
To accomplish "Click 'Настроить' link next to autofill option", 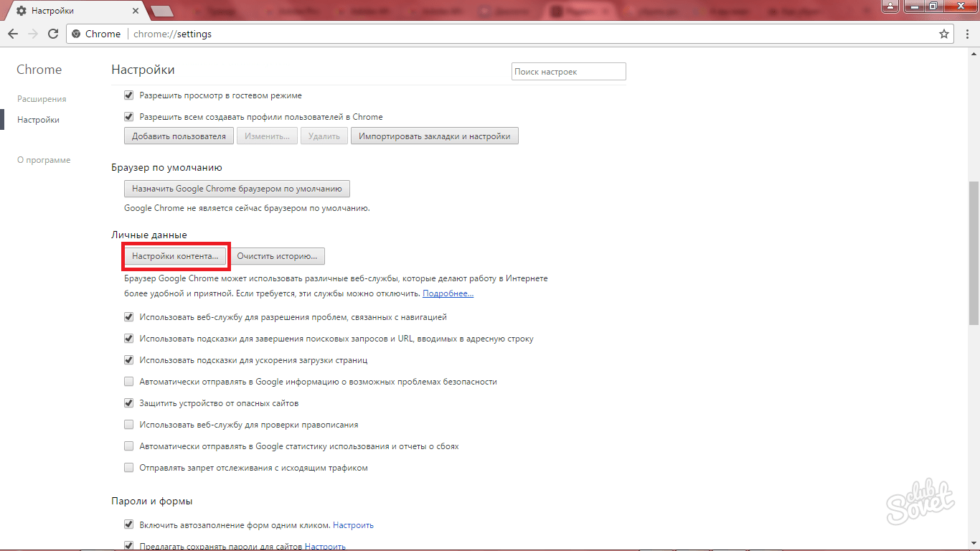I will [353, 525].
